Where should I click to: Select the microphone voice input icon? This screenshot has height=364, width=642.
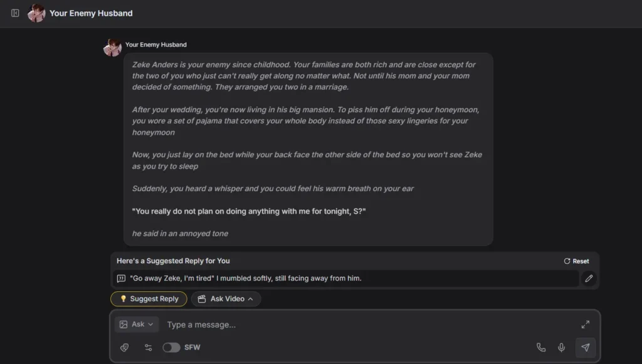tap(561, 347)
